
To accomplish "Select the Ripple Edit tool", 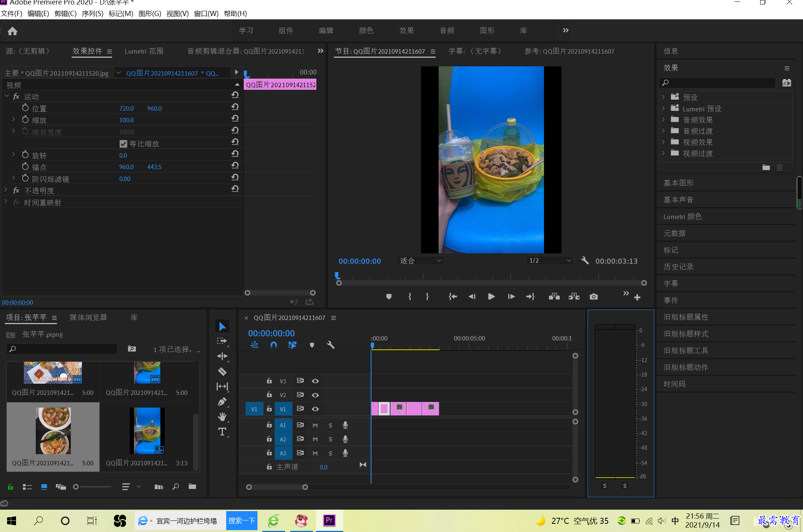I will pos(222,356).
